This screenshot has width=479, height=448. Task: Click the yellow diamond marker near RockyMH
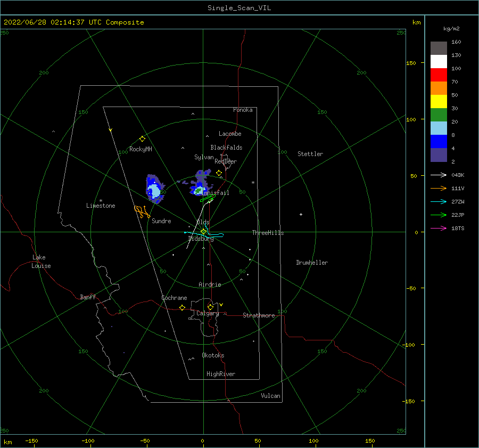pyautogui.click(x=142, y=139)
